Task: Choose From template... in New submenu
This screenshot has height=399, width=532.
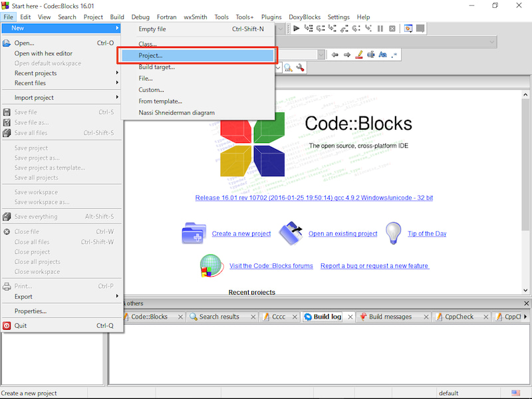Action: (198, 101)
